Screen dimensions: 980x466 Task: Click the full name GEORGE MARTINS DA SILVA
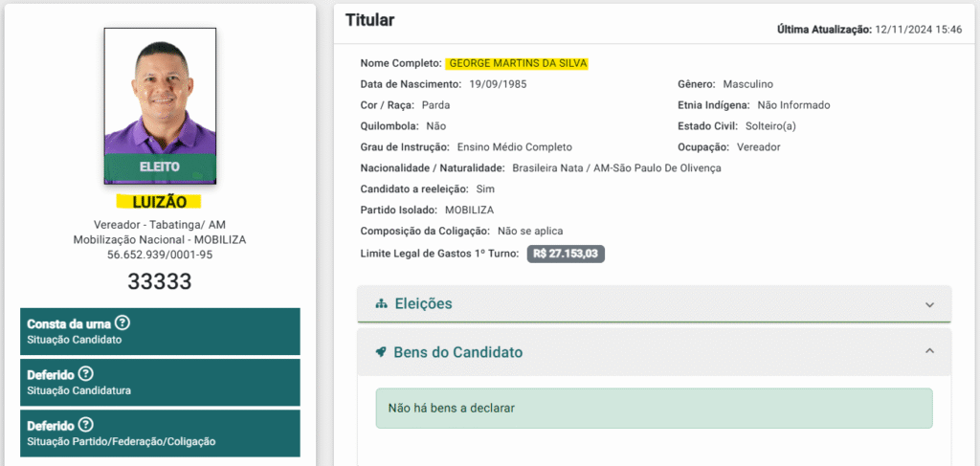(517, 63)
